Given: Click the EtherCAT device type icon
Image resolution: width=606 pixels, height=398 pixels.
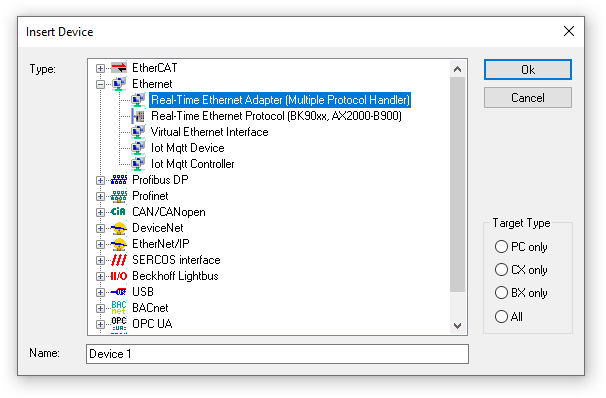Looking at the screenshot, I should click(x=119, y=68).
